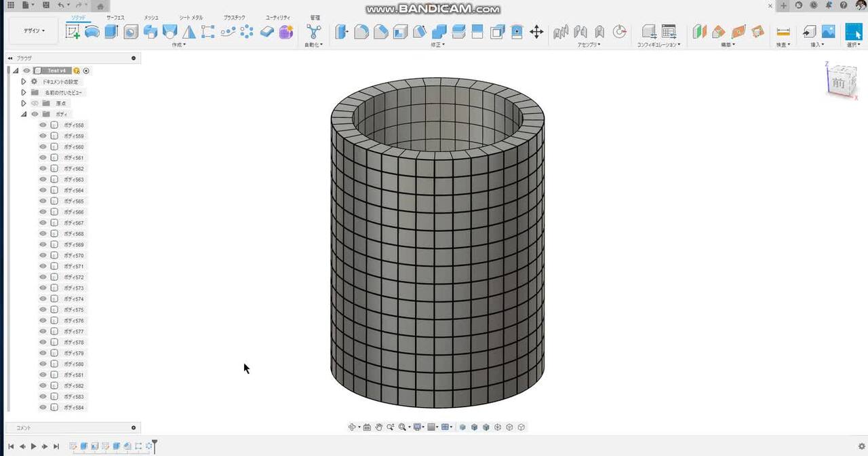868x456 pixels.
Task: Collapse the ボディ folder node
Action: coord(23,114)
